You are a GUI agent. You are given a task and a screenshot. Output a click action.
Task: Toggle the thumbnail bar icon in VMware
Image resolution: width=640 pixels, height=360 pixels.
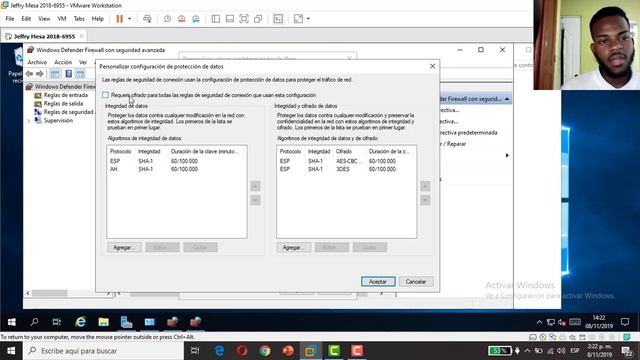tap(230, 19)
